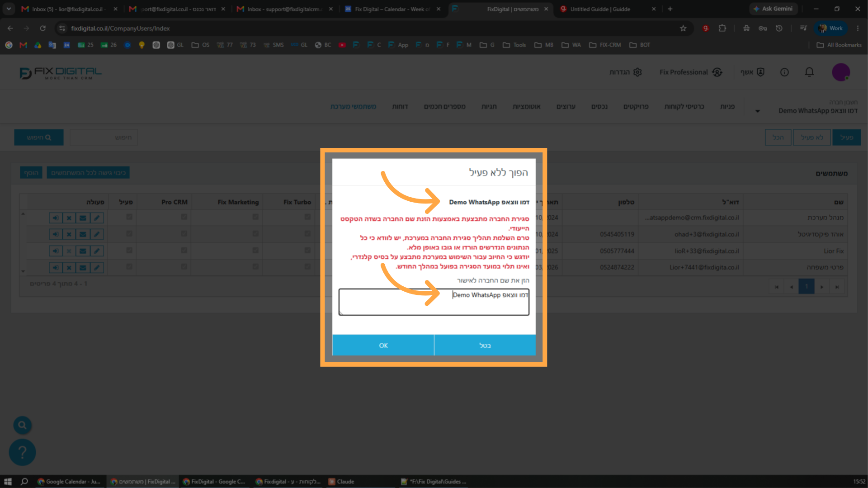
Task: Open the אשף wizard shield icon
Action: pyautogui.click(x=760, y=72)
